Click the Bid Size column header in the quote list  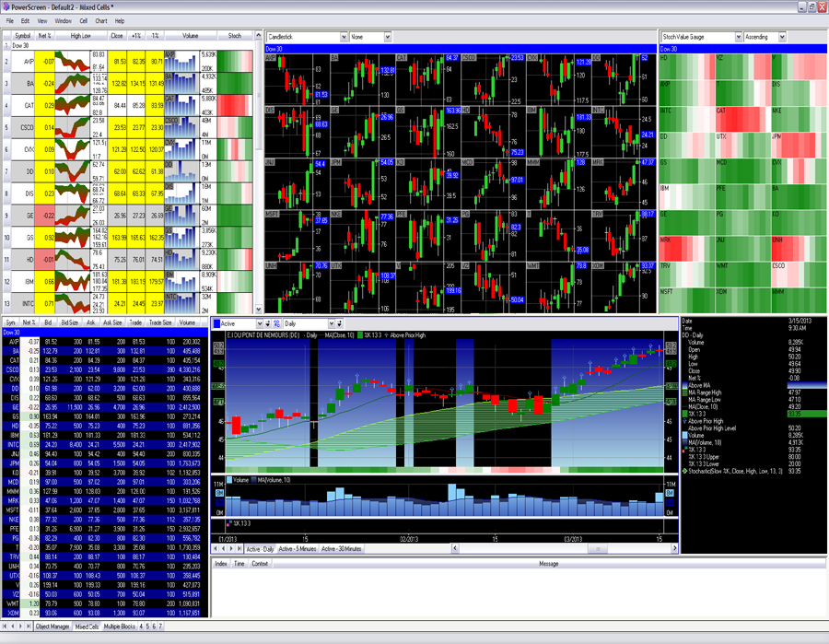pos(70,322)
